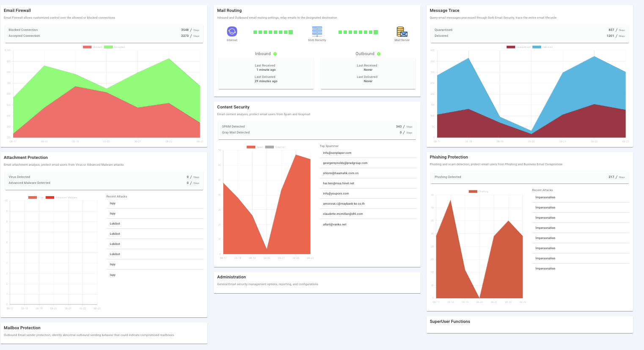This screenshot has height=350, width=644.
Task: Toggle the Accepted series in firewall legend
Action: (x=114, y=47)
